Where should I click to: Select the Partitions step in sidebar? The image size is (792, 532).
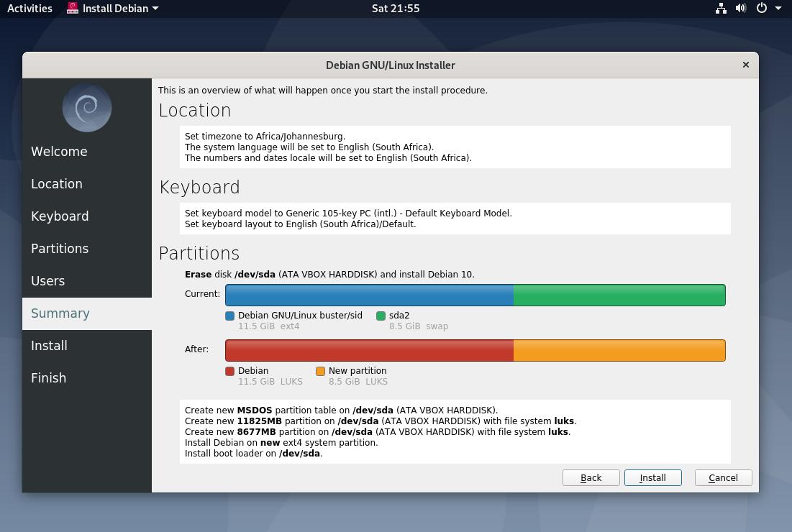(x=60, y=249)
